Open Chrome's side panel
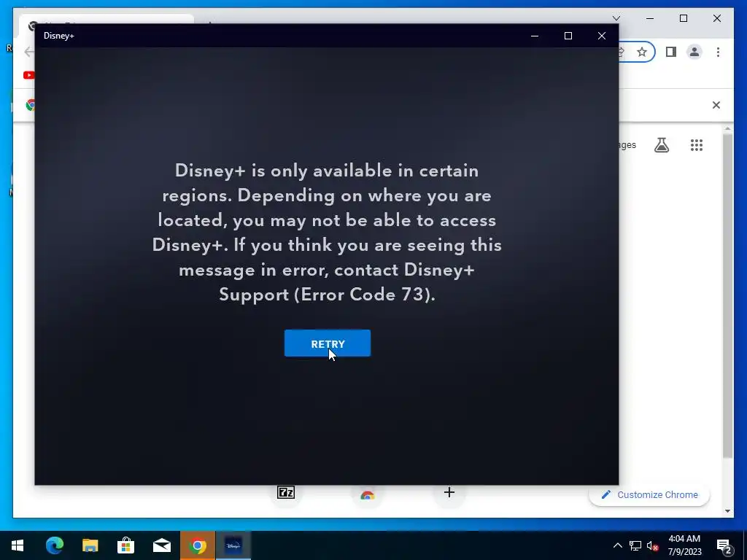 (671, 52)
